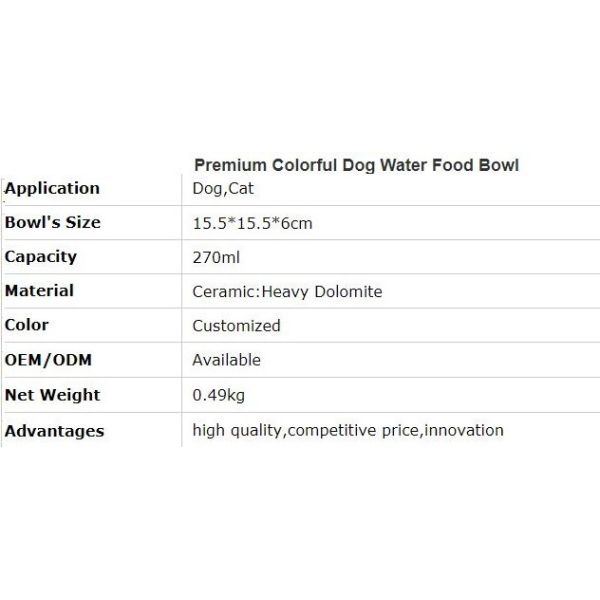
Task: Select the Advantages row label
Action: [54, 431]
